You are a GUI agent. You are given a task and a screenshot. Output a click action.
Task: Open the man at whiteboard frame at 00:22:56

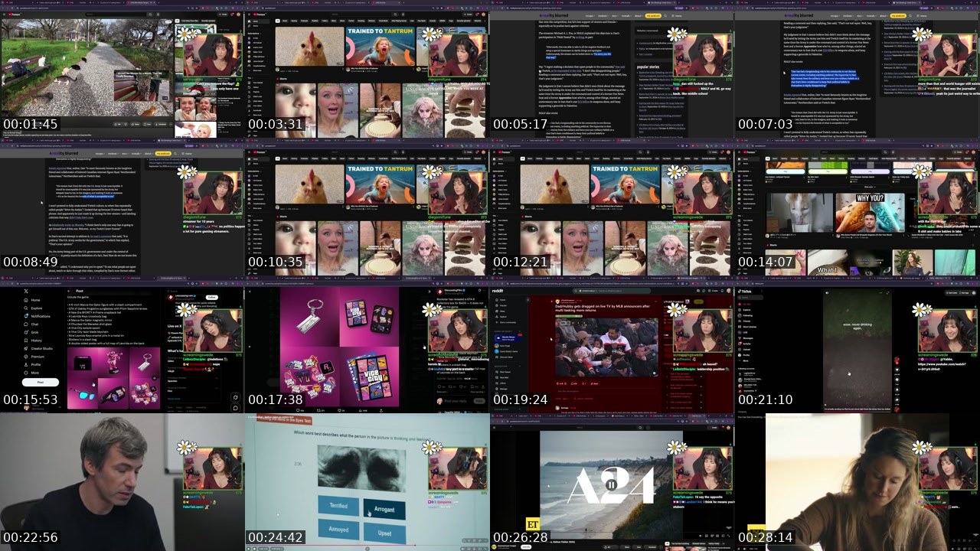point(122,482)
